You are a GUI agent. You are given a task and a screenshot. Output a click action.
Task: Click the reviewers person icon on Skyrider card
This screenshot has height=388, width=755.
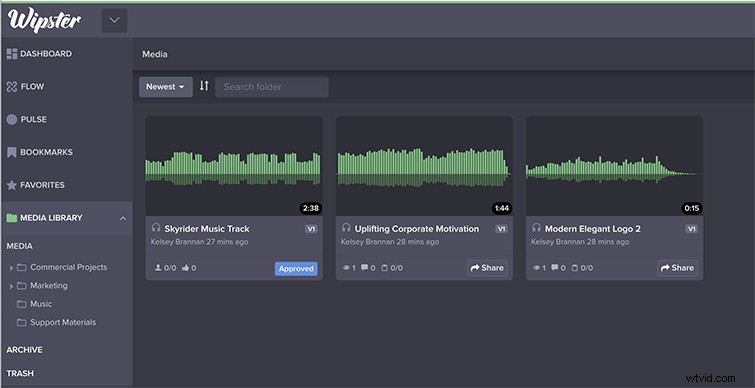point(158,268)
